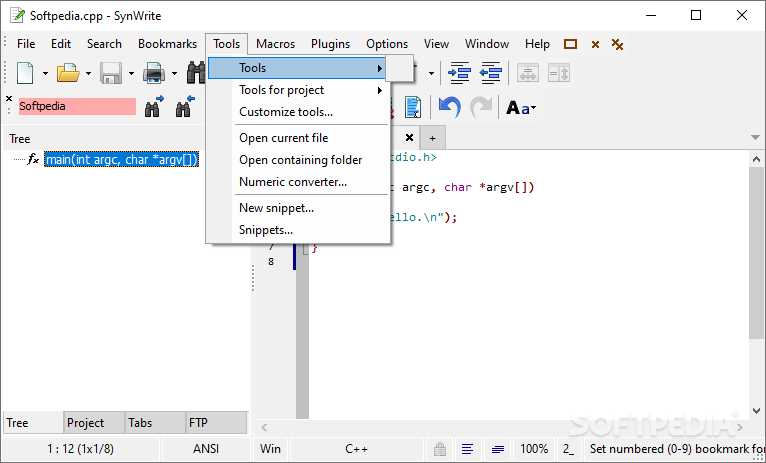This screenshot has height=463, width=766.
Task: Open the tab list dropdown at the tab bar's right
Action: (x=755, y=138)
